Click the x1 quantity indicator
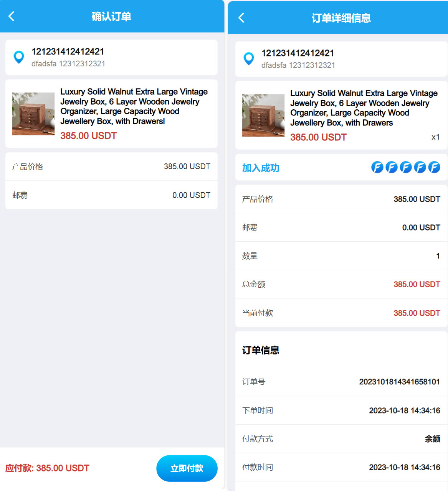 point(435,137)
